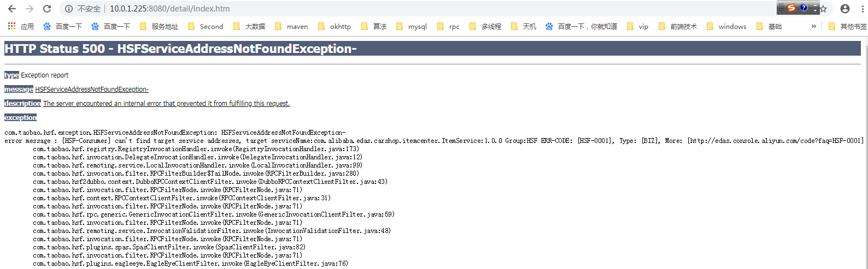Click the 'Exception report' type text
868x269 pixels.
point(45,75)
